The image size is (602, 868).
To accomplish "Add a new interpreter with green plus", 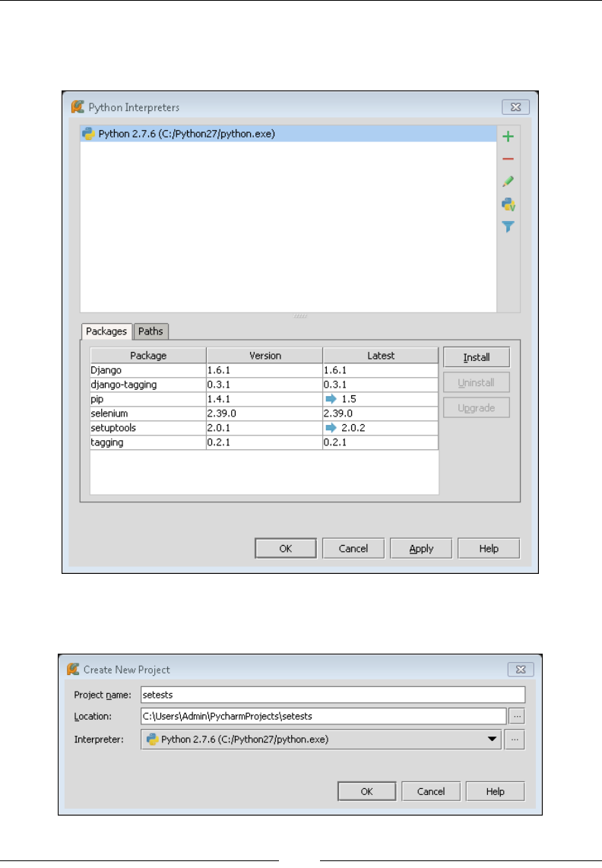I will click(508, 137).
